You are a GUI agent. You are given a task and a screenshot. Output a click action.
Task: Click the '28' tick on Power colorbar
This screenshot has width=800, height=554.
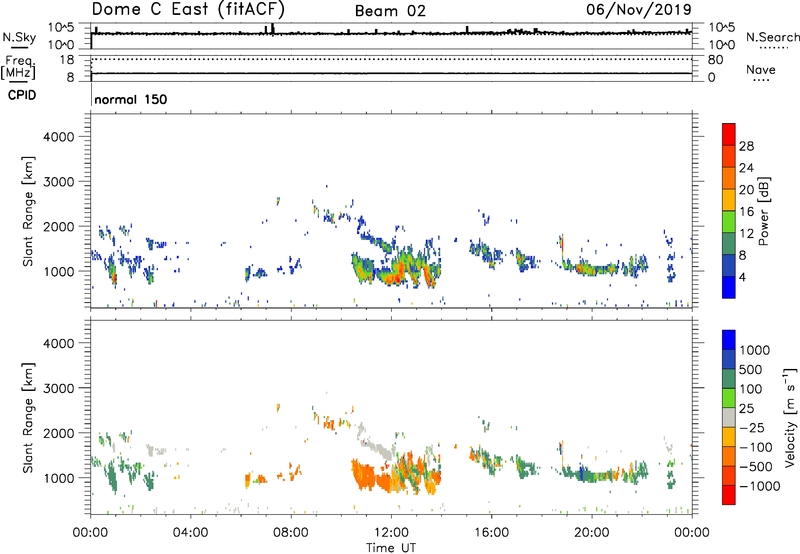coord(746,146)
